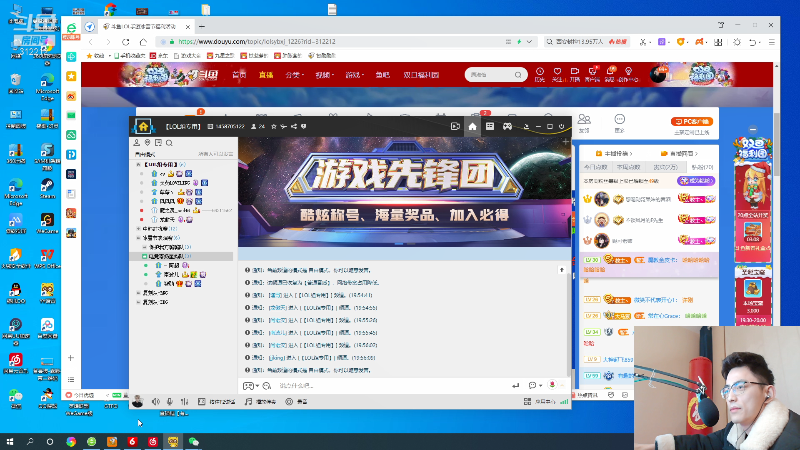This screenshot has width=800, height=450.
Task: Click the Douyu site search box
Action: coord(496,74)
